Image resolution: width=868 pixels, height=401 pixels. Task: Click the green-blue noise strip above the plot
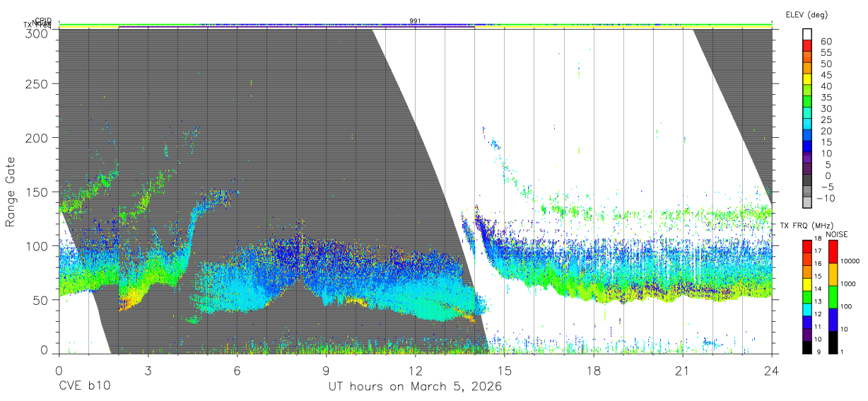[x=415, y=25]
